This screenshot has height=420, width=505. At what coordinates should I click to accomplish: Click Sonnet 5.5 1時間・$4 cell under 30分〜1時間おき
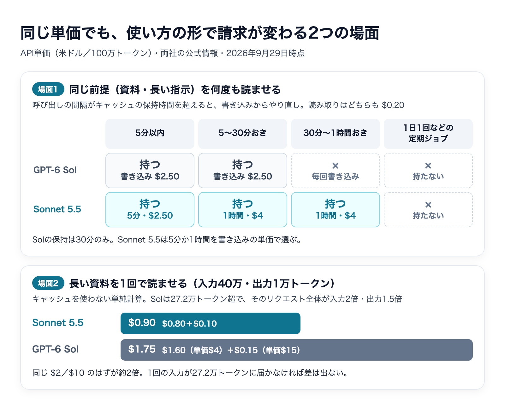336,210
